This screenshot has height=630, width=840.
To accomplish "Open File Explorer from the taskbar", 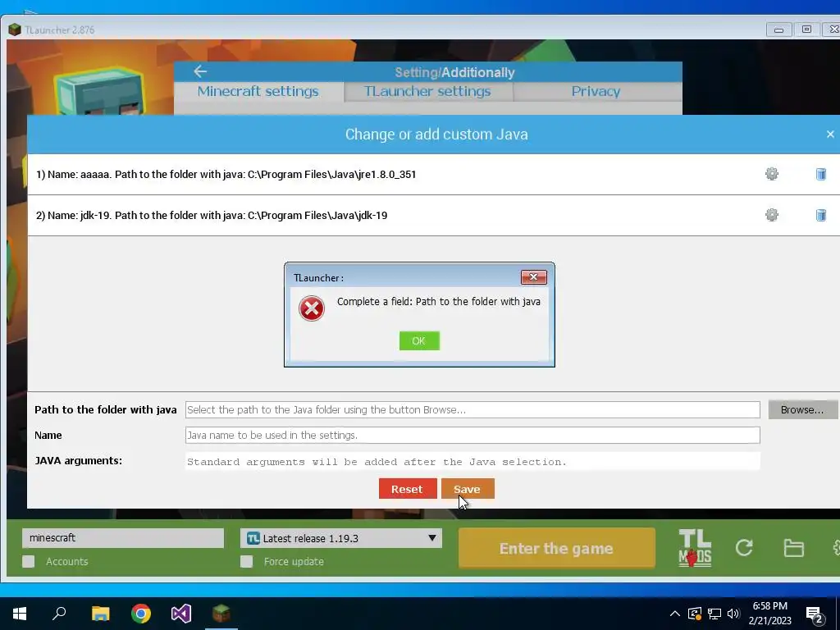I will click(100, 614).
